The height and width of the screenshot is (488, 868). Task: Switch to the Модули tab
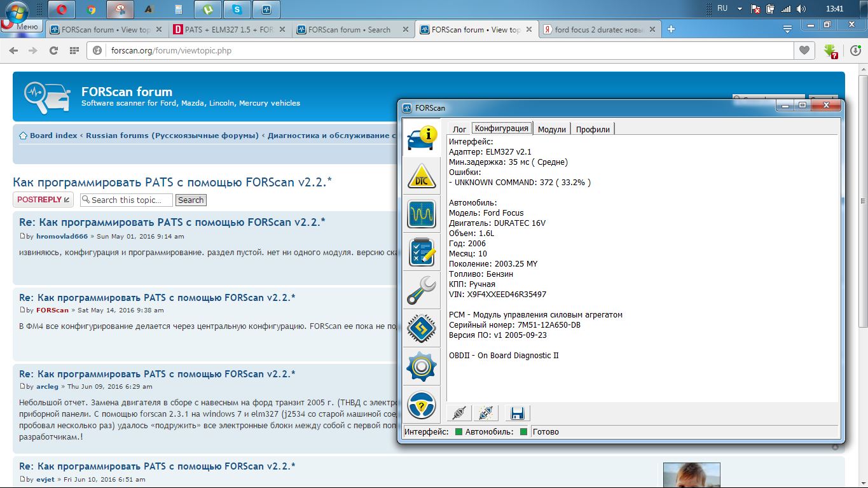(x=551, y=129)
